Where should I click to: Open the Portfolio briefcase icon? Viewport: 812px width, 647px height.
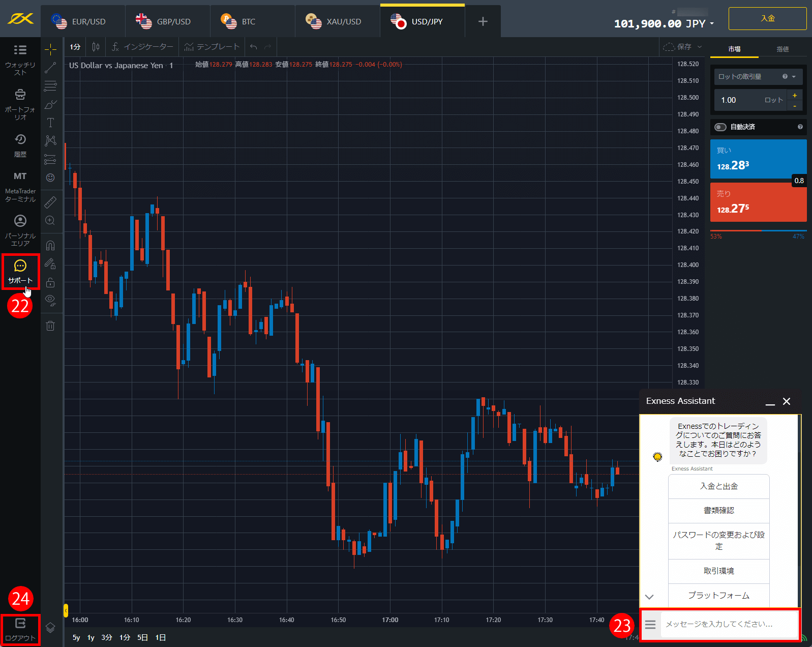[x=20, y=95]
